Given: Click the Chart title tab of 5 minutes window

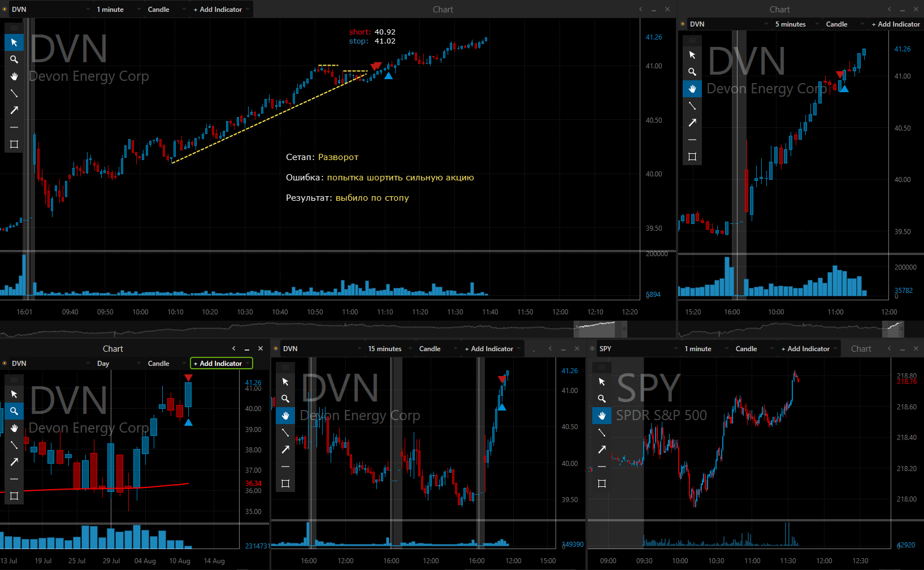Looking at the screenshot, I should [x=780, y=10].
